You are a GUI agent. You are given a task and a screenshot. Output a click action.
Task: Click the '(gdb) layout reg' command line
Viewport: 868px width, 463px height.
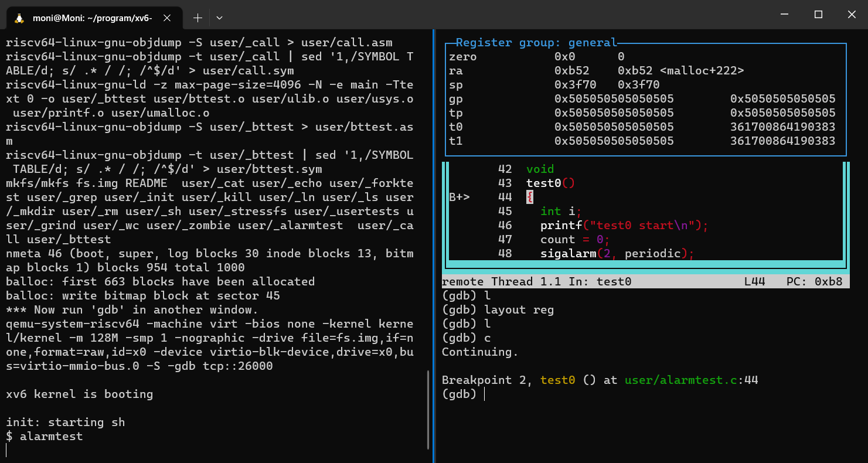pyautogui.click(x=498, y=310)
